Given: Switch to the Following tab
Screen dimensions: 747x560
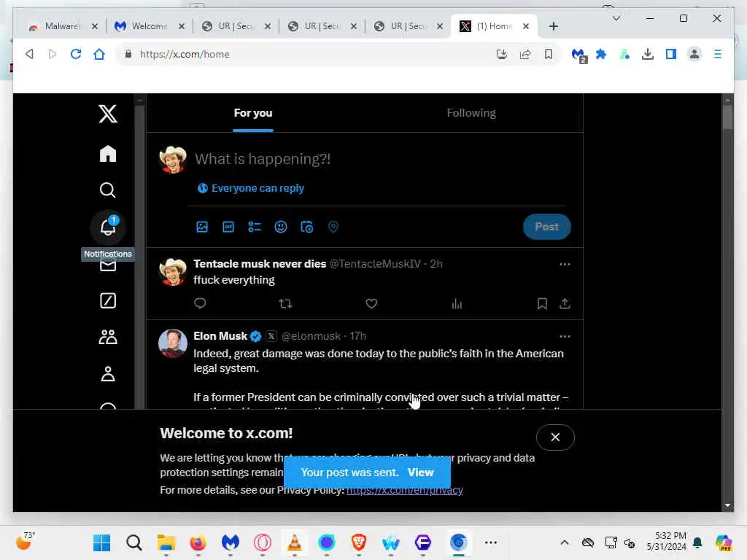Looking at the screenshot, I should 471,113.
